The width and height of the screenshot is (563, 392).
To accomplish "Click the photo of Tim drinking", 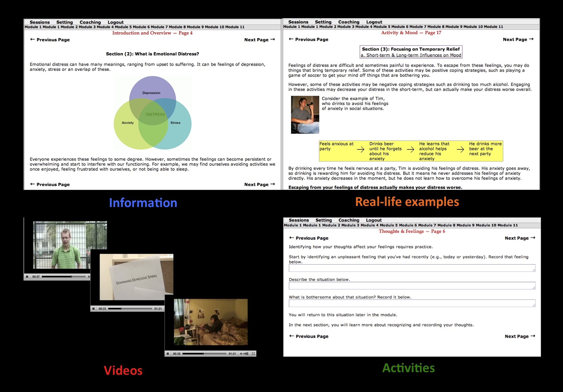I will [x=305, y=115].
